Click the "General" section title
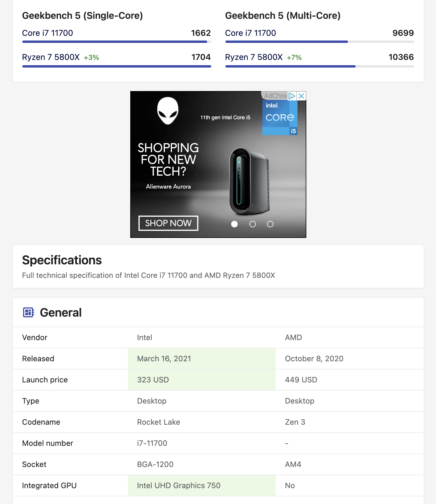The width and height of the screenshot is (436, 504). 61,313
